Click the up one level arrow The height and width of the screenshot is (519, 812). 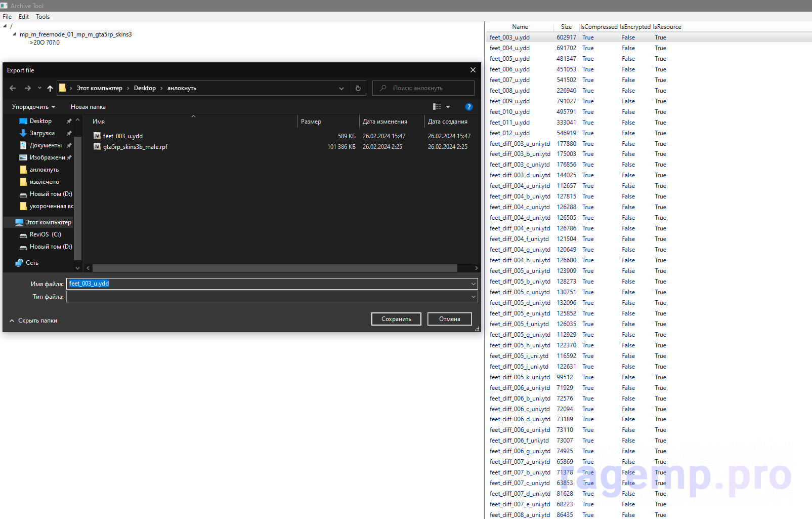(50, 88)
